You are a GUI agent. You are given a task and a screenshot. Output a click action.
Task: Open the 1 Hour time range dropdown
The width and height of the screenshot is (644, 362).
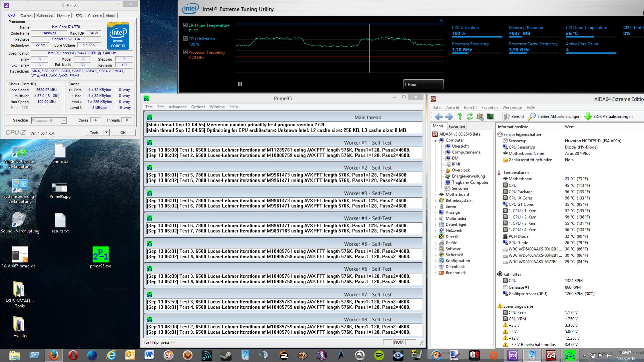point(423,84)
